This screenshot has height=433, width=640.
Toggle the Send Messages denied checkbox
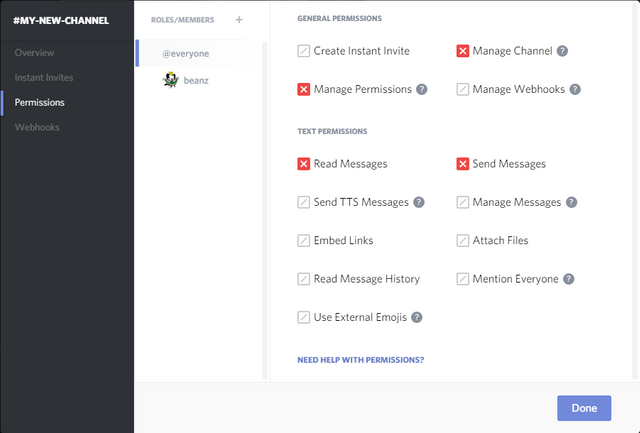(462, 164)
